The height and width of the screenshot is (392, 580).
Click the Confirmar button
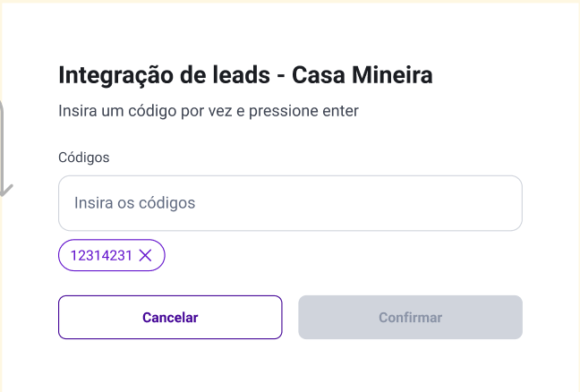(x=410, y=318)
